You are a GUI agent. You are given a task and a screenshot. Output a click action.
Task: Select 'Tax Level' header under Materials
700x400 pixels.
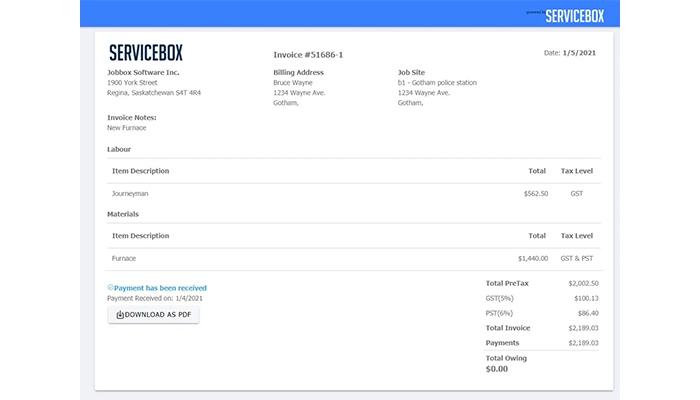(x=577, y=236)
